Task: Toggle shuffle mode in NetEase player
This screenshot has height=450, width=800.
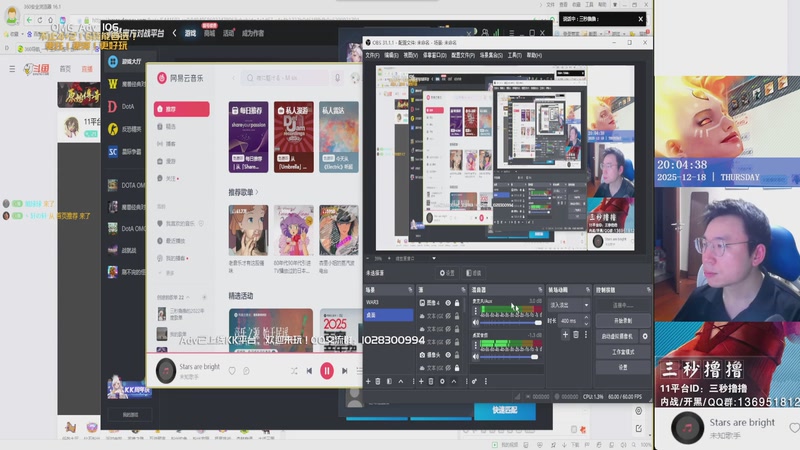Action: coord(294,371)
